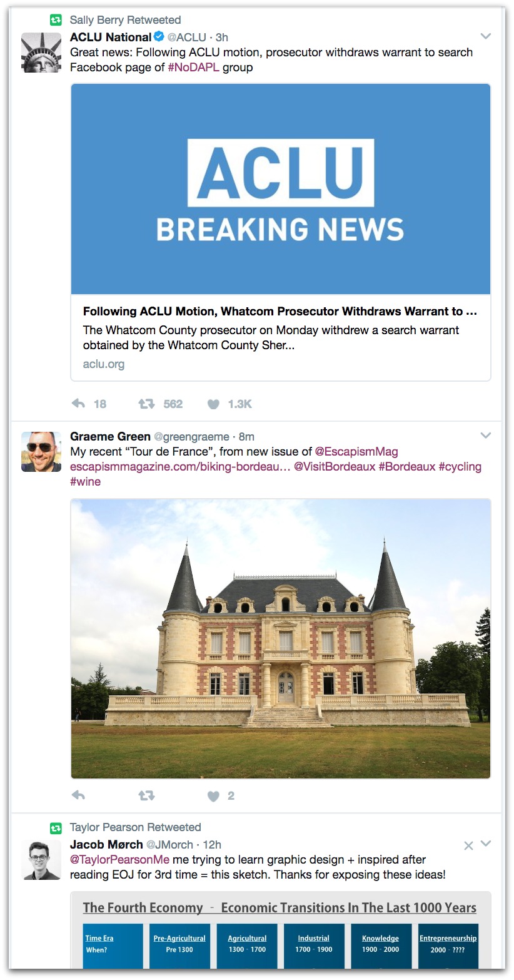
Task: Open Graeme Green's profile picture
Action: 41,452
